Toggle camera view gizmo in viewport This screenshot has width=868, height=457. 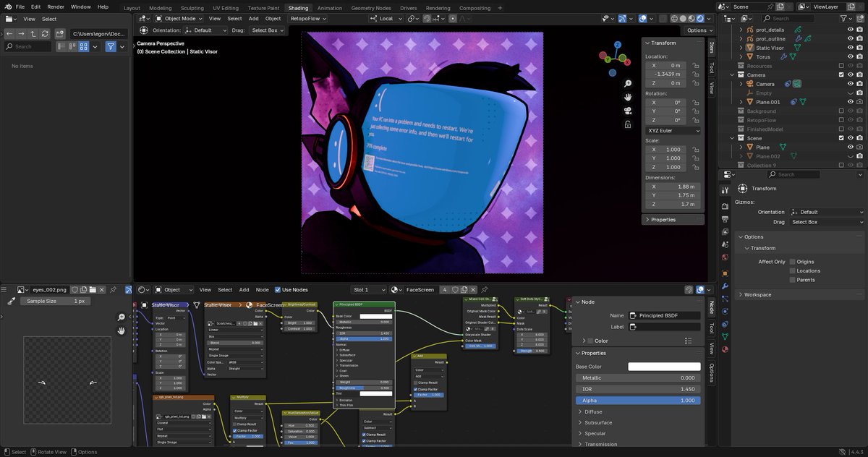(629, 111)
